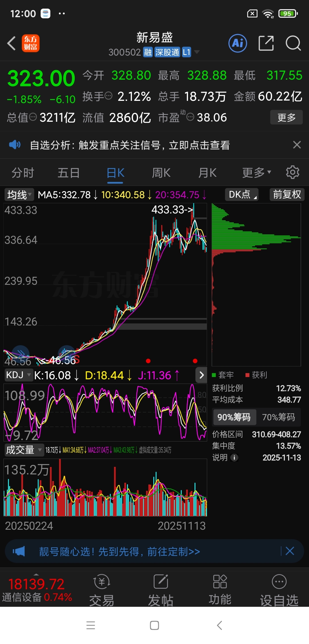The height and width of the screenshot is (644, 309).
Task: Switch to 分时 tab
Action: (x=23, y=173)
